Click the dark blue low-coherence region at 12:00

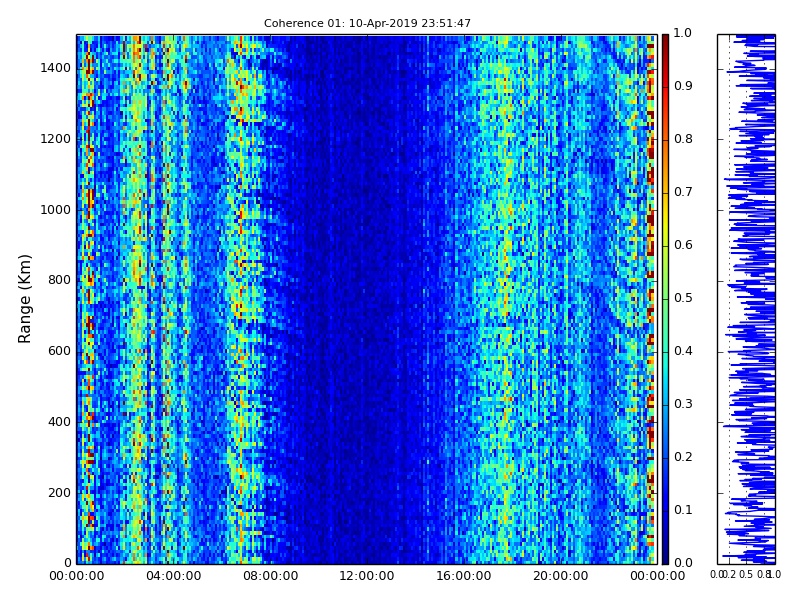point(367,299)
